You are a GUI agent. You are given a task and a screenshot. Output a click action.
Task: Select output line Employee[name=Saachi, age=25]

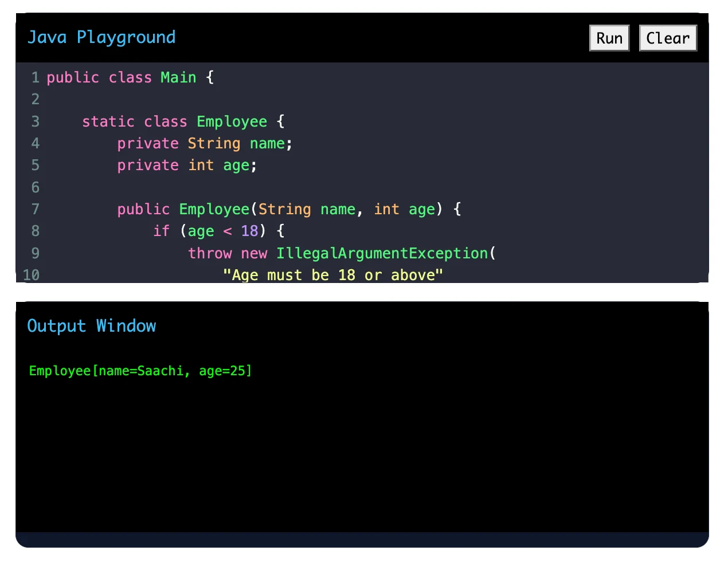140,371
